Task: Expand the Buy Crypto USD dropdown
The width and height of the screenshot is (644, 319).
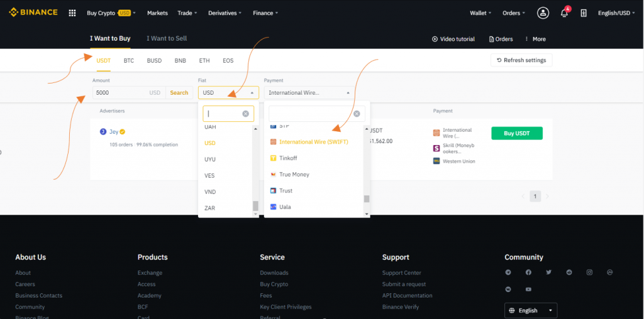Action: [x=111, y=13]
